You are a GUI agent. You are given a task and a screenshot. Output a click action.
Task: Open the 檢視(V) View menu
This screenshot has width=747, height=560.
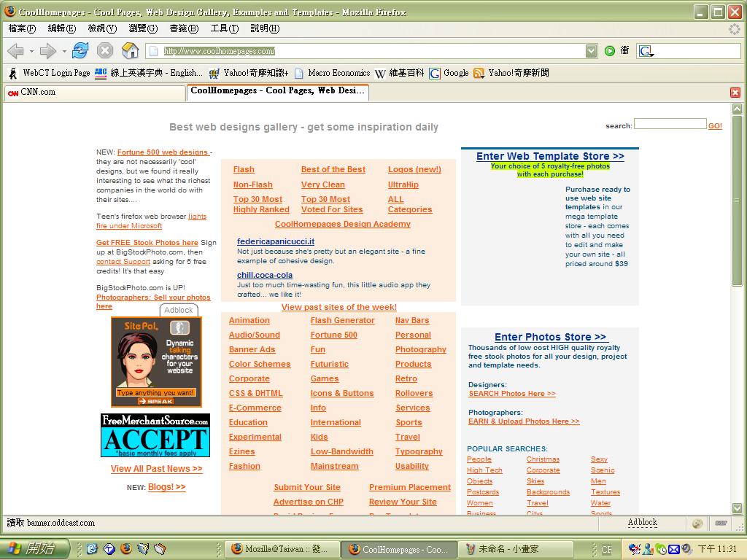[x=102, y=28]
